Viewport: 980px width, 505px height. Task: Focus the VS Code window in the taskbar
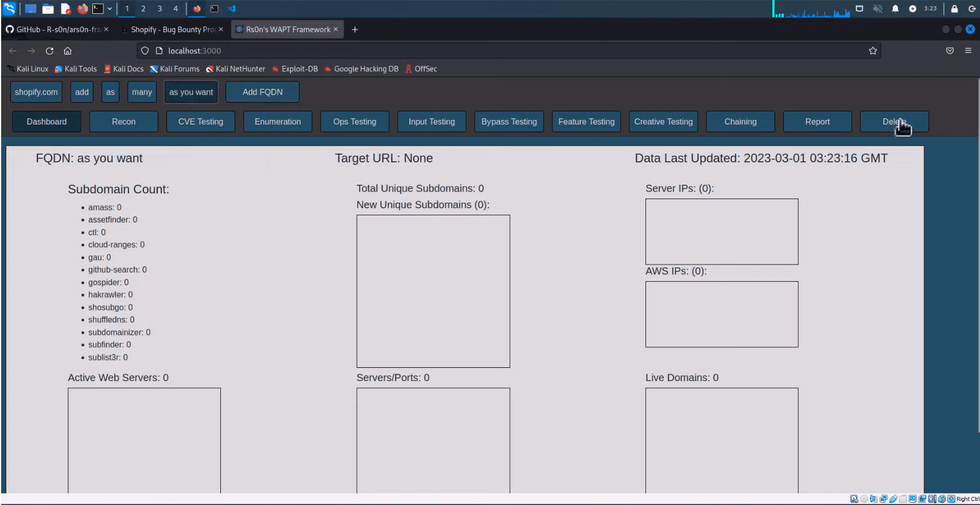pos(232,9)
